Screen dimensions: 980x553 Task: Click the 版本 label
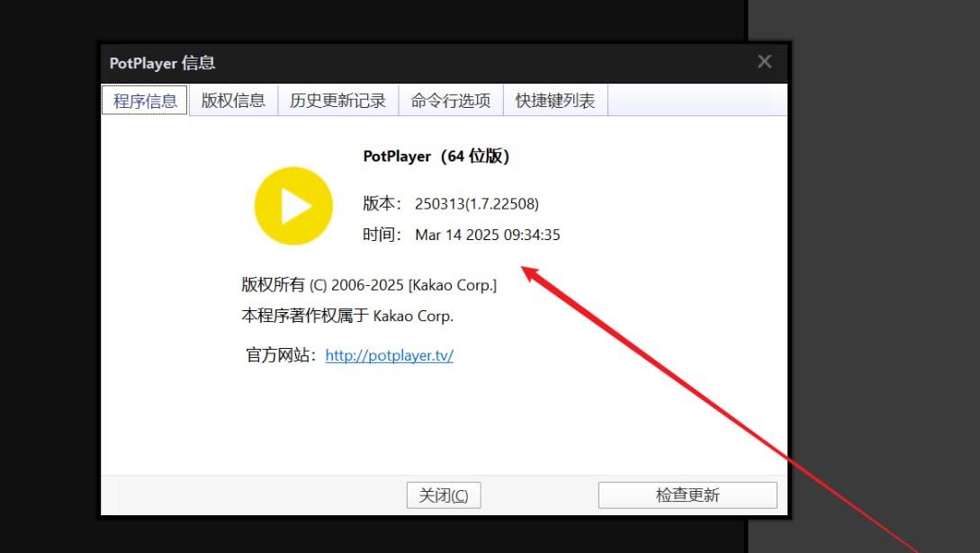point(382,204)
